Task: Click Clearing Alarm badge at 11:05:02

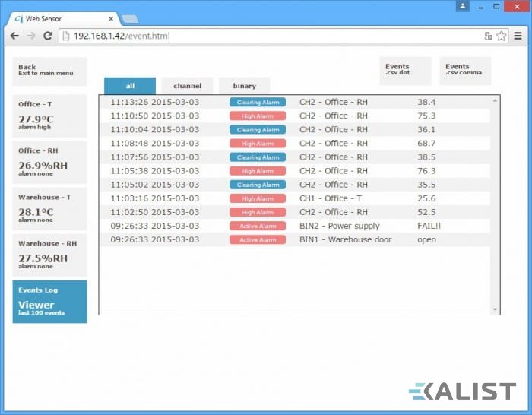Action: (x=258, y=185)
